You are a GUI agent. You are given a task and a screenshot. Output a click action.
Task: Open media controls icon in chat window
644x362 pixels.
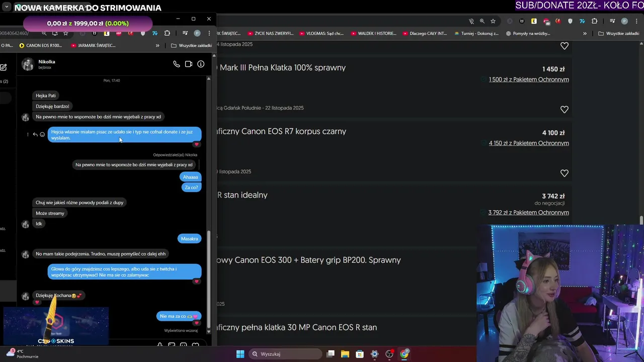coord(185,33)
